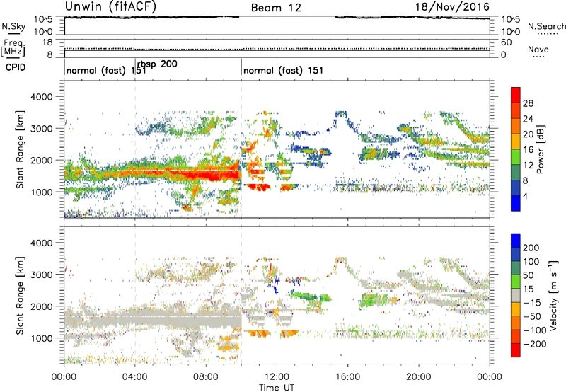
Task: Click the '08:00' time axis label
Action: click(206, 377)
